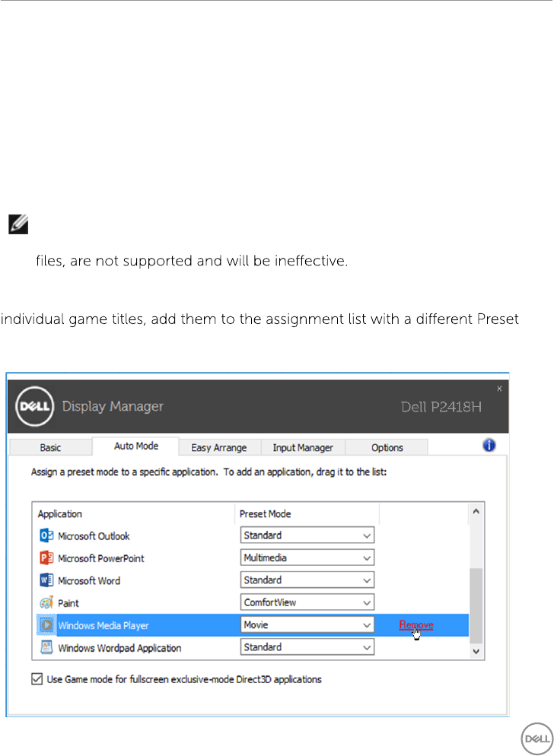The image size is (554, 756).
Task: Click the Remove link
Action: [416, 625]
